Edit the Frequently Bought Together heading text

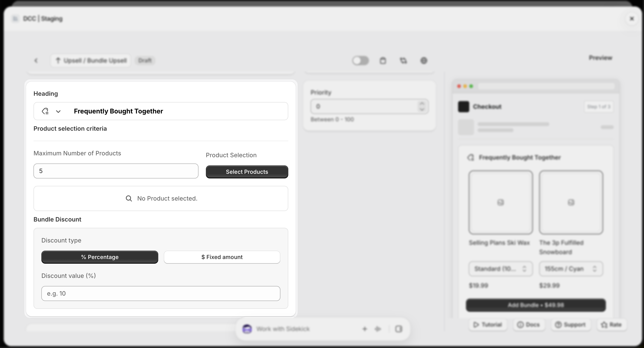point(118,111)
